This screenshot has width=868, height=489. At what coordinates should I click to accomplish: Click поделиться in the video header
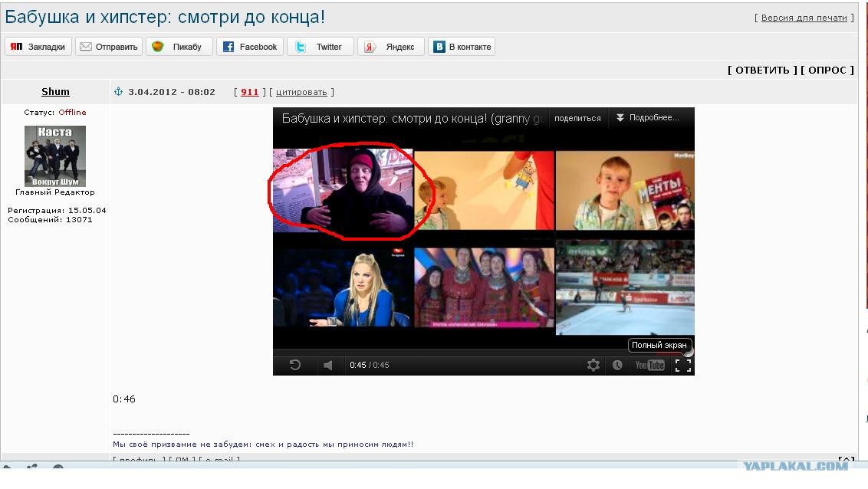(577, 118)
